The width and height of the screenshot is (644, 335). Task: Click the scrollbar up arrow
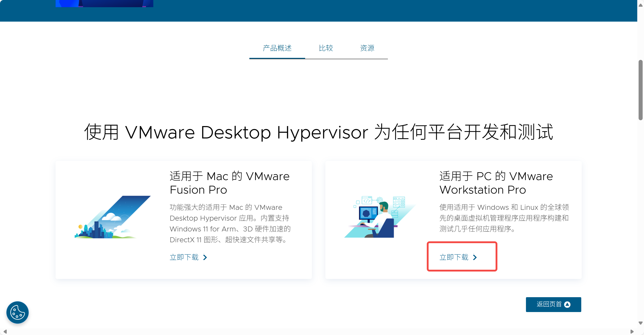point(640,5)
